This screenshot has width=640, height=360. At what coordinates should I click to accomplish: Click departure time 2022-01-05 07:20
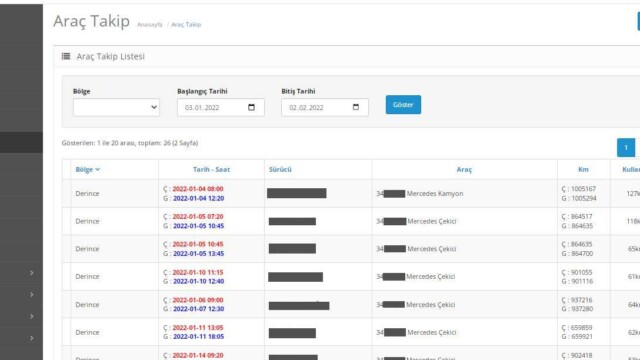198,217
